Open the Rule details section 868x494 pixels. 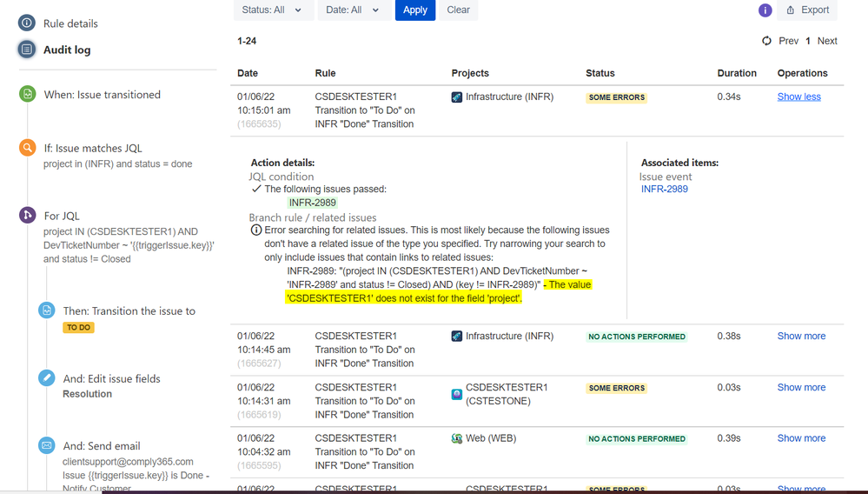(x=70, y=23)
